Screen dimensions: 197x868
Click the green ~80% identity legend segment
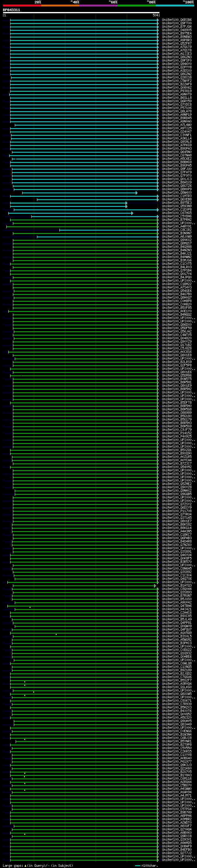136,6
